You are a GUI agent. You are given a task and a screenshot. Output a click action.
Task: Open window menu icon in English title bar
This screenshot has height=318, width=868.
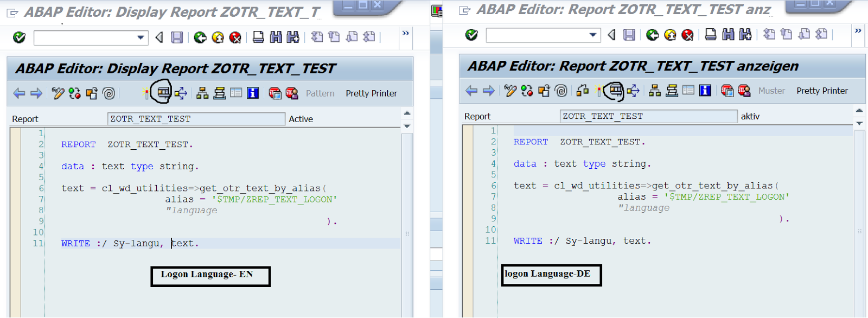pos(12,13)
